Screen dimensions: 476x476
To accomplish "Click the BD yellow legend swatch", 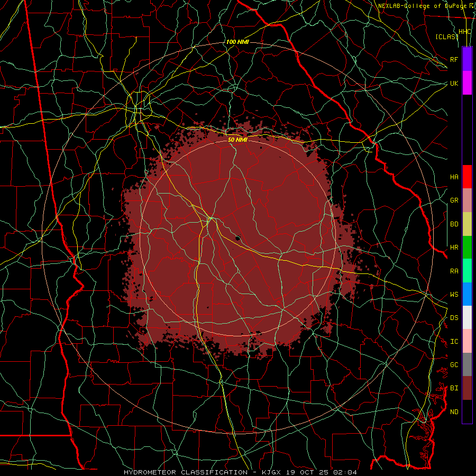I will tap(467, 224).
